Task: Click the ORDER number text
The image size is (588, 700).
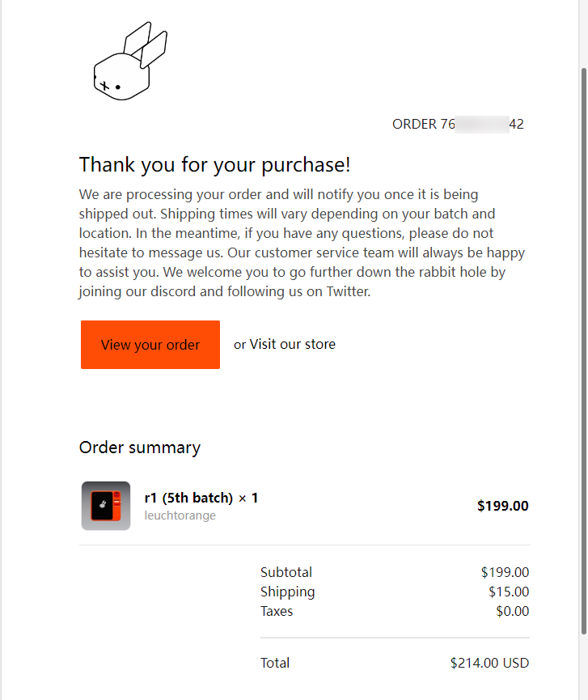Action: [458, 124]
